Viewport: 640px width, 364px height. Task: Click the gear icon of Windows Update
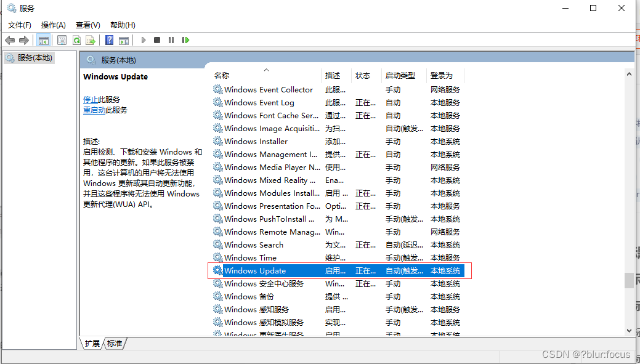point(218,270)
